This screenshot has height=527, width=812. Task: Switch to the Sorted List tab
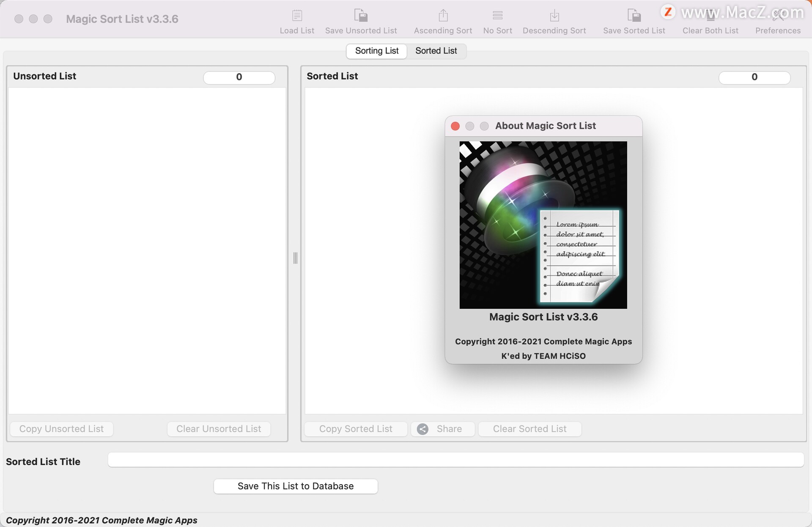click(x=436, y=51)
